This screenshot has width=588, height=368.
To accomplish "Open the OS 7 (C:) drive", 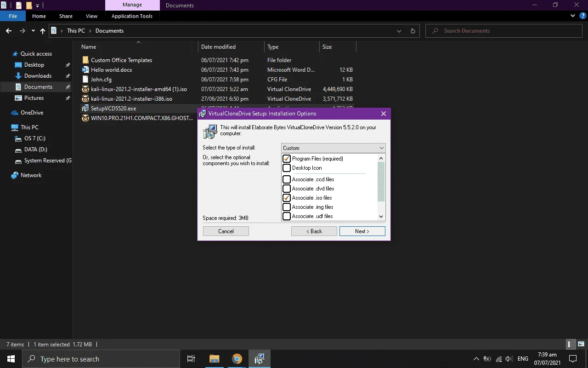I will (35, 138).
